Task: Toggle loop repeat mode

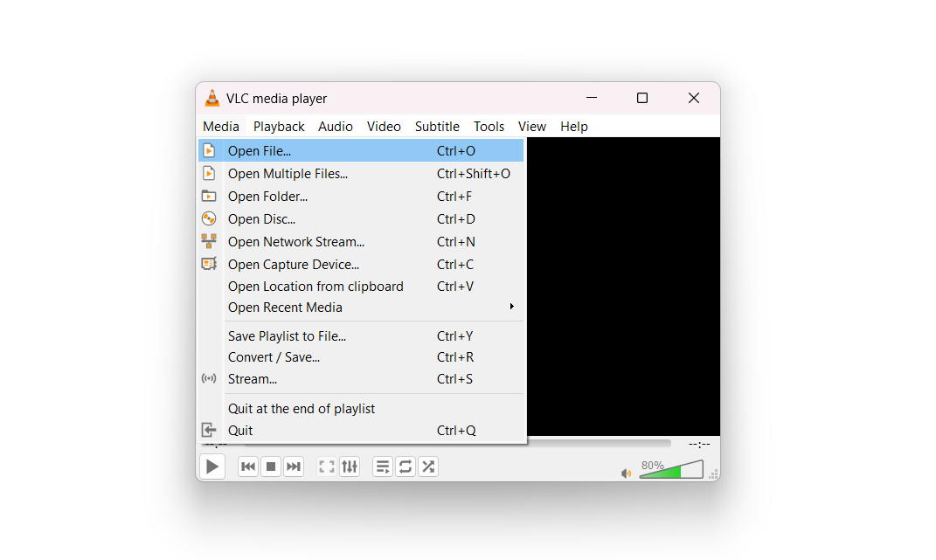Action: [406, 467]
